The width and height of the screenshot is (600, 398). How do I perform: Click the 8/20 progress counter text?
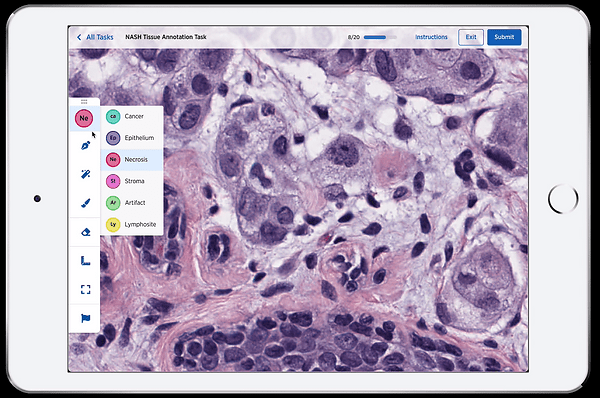354,38
